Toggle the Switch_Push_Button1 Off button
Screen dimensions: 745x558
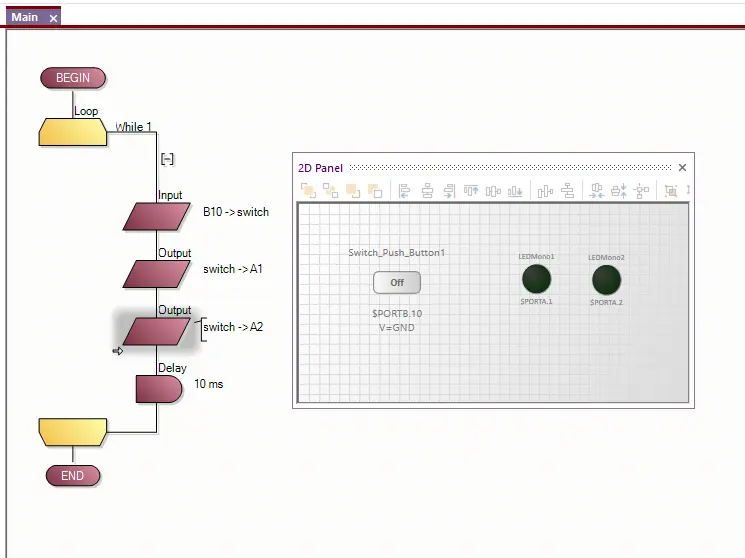pos(397,283)
